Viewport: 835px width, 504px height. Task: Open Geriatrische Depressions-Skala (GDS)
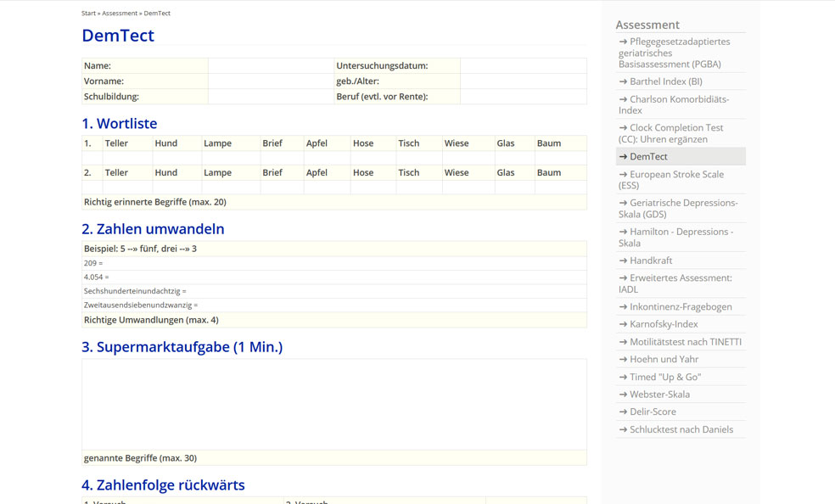(677, 209)
